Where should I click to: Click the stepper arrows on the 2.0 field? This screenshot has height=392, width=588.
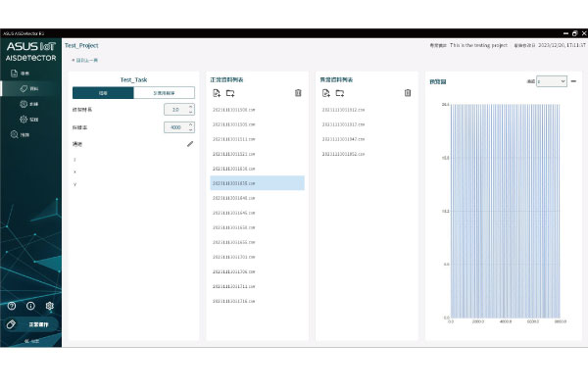pos(190,110)
